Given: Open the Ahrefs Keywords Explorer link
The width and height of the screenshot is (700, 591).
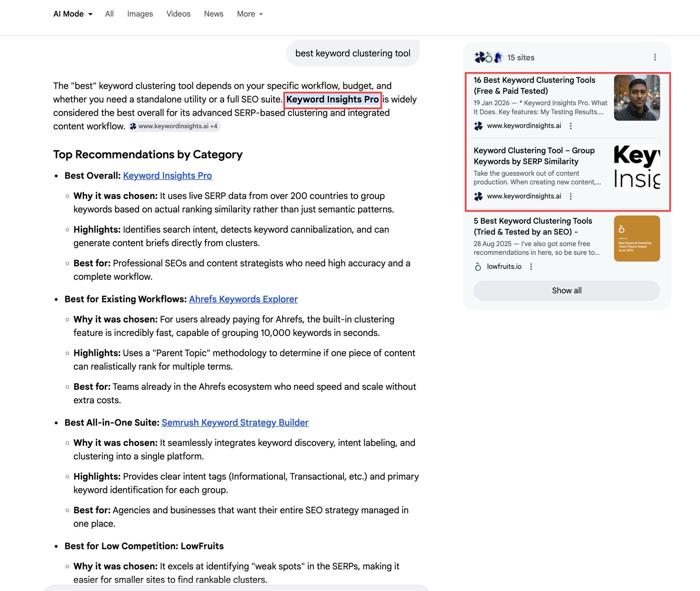Looking at the screenshot, I should [x=243, y=299].
